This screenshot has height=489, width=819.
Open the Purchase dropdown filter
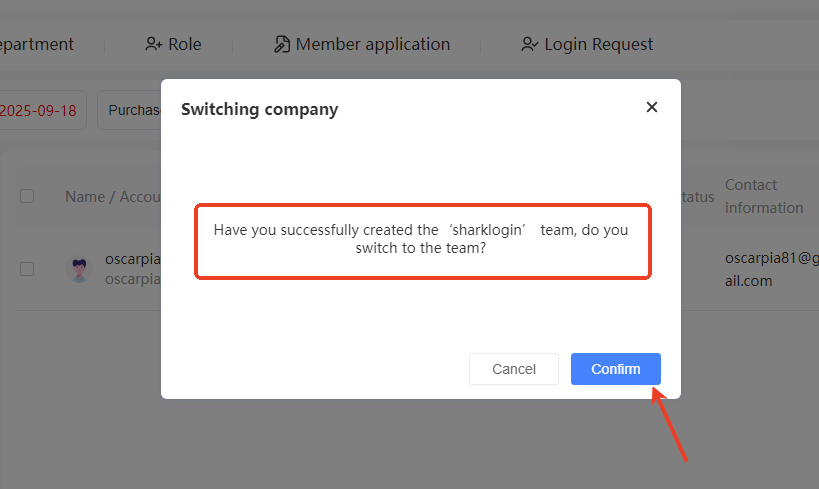(x=130, y=110)
